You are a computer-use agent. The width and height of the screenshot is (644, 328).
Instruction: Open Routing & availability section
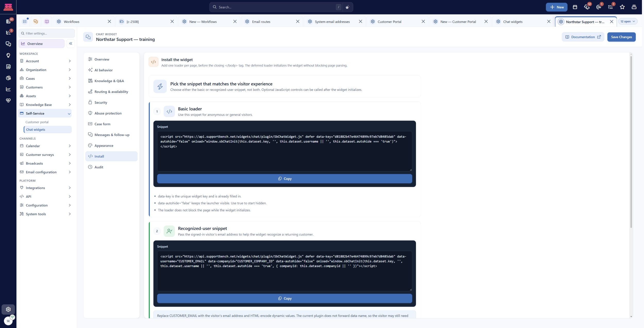tap(111, 92)
